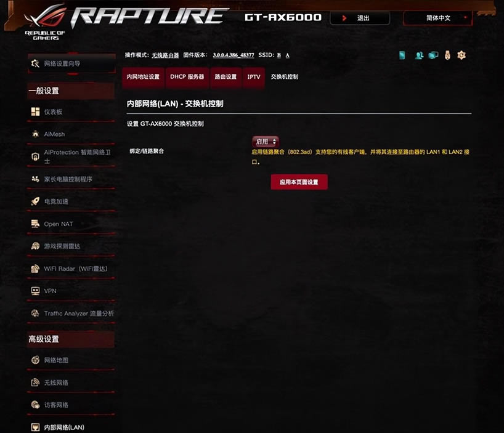Open 访客网络 guest network
The image size is (504, 433).
pos(71,405)
